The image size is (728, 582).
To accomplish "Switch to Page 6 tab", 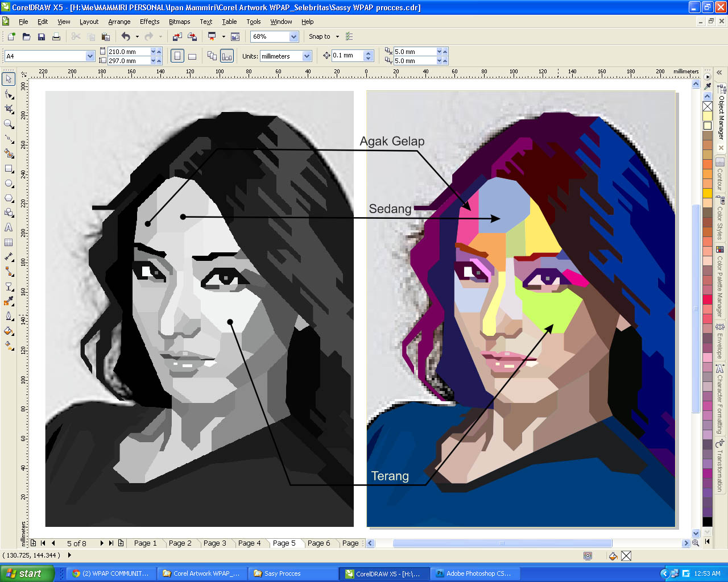I will pyautogui.click(x=318, y=543).
